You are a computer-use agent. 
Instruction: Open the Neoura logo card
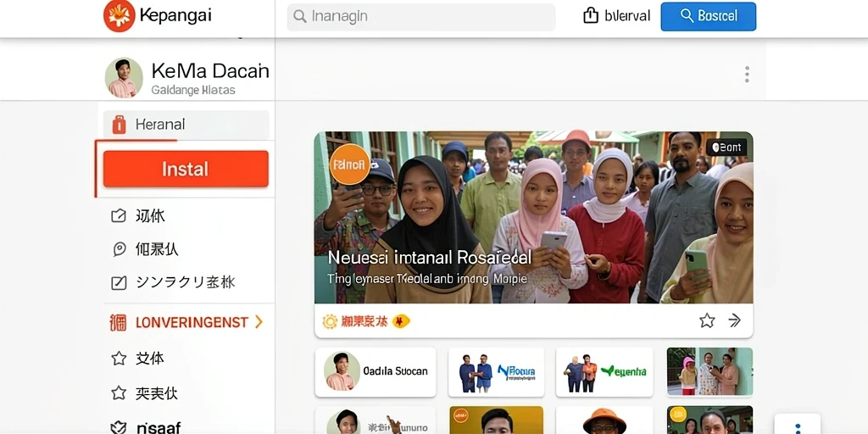click(x=494, y=372)
